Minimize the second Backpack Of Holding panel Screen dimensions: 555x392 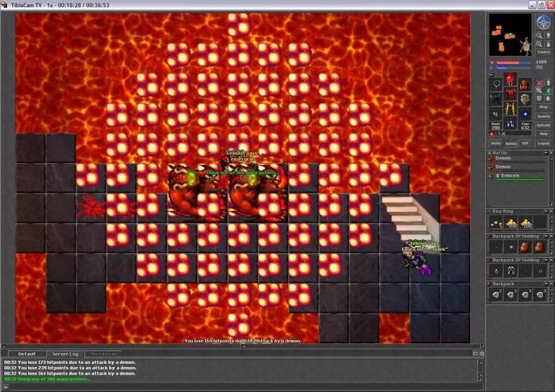coord(546,260)
